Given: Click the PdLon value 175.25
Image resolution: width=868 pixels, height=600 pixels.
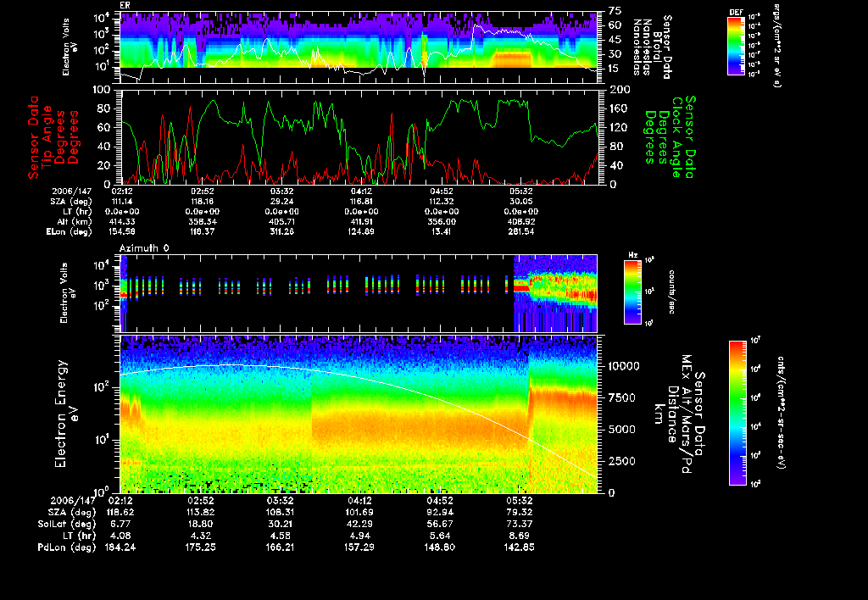Looking at the screenshot, I should pyautogui.click(x=200, y=547).
